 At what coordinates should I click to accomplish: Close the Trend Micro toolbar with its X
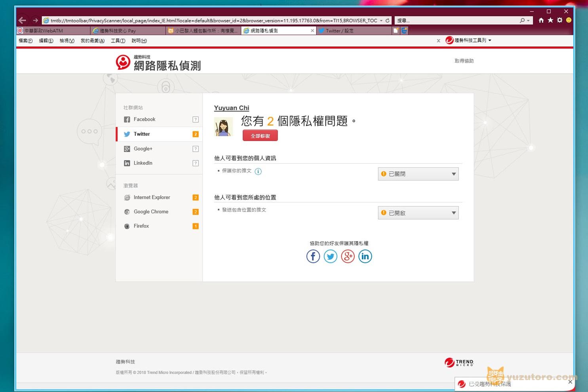pos(438,41)
